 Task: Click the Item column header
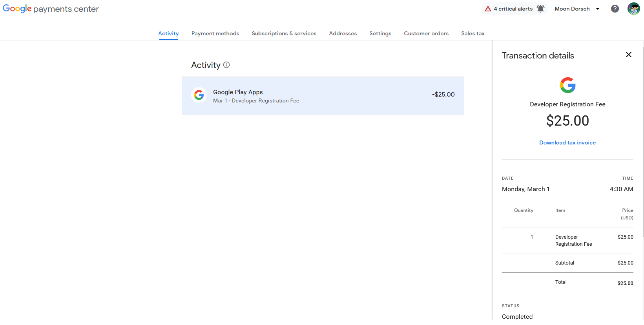pos(560,210)
